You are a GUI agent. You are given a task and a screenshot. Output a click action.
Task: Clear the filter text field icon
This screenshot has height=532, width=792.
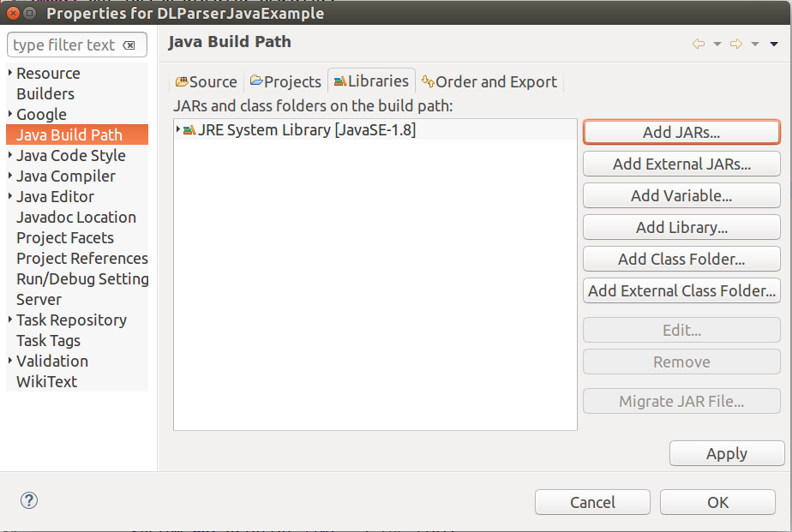129,45
